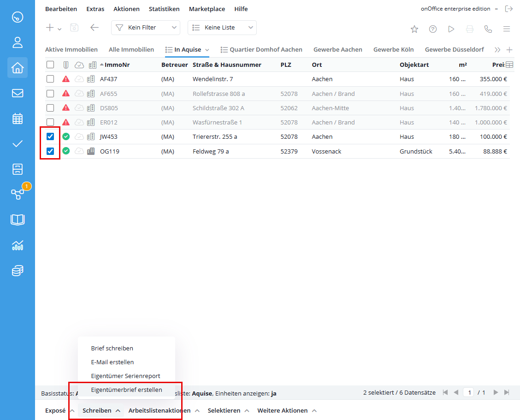Click the building icon in row OG119
The height and width of the screenshot is (420, 520).
click(91, 151)
